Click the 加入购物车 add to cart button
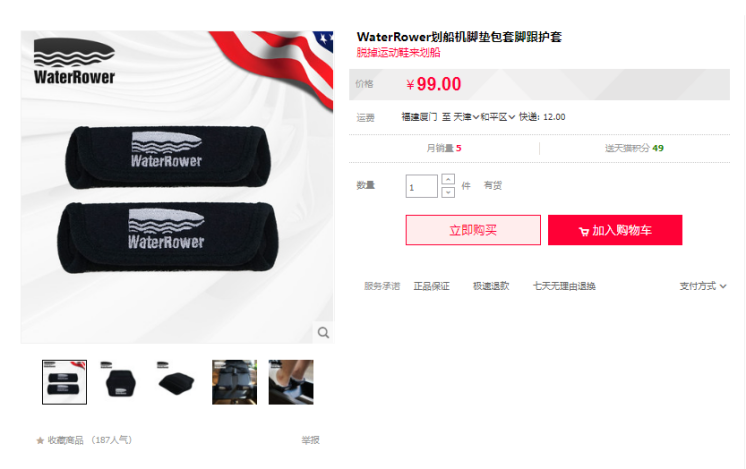Image resolution: width=746 pixels, height=469 pixels. click(615, 230)
